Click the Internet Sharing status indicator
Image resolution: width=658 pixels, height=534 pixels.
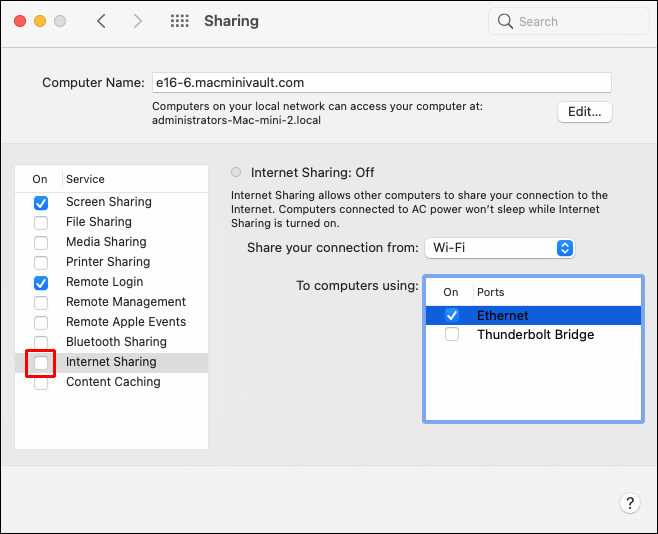click(x=236, y=172)
